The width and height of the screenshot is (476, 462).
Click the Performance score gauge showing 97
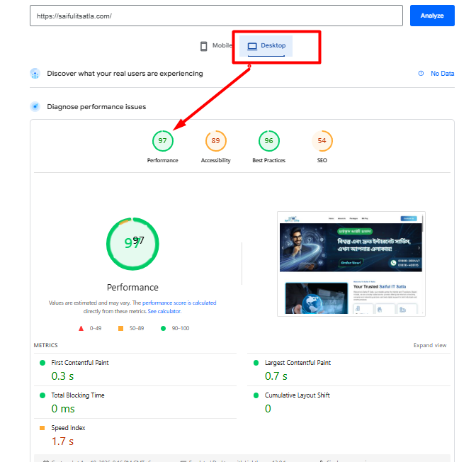coord(162,141)
